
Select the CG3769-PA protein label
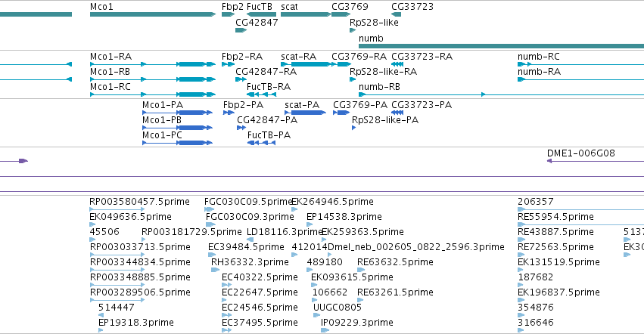click(x=360, y=104)
